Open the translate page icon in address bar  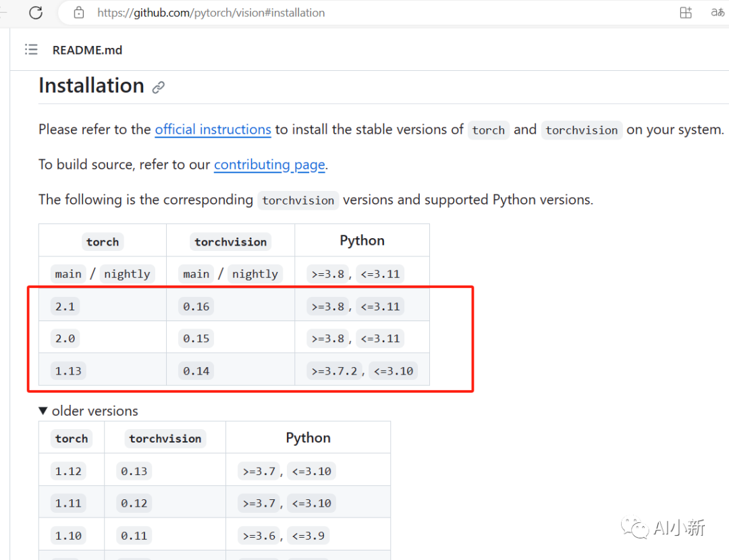point(718,13)
